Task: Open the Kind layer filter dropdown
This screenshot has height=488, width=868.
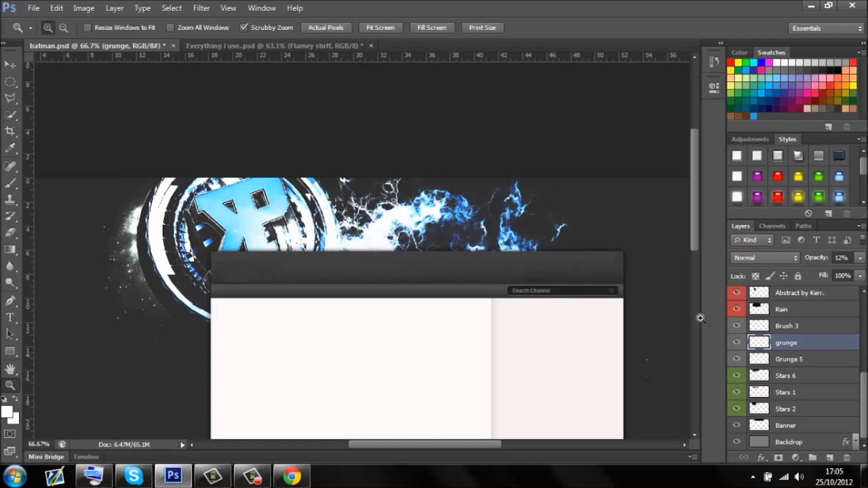Action: pos(753,240)
